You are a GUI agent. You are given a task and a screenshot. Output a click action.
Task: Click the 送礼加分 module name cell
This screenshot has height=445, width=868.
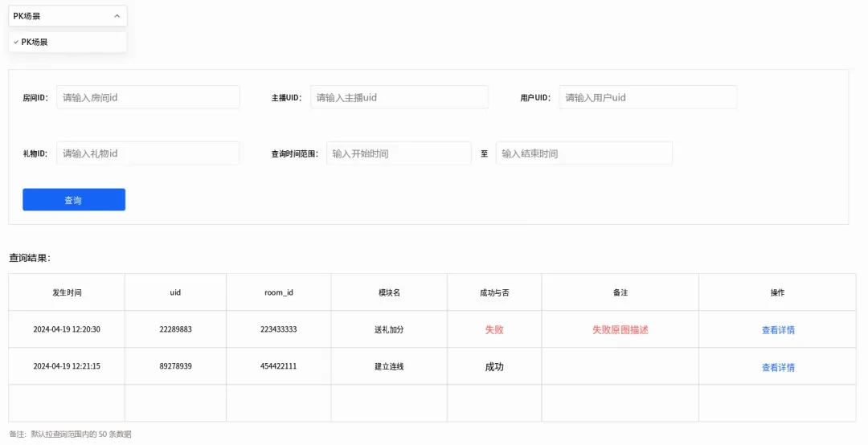coord(389,329)
